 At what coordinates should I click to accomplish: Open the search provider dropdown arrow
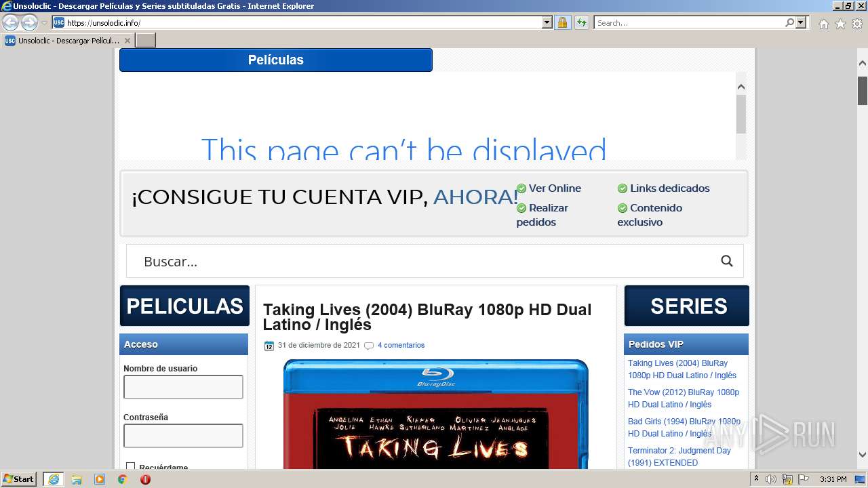pos(801,23)
